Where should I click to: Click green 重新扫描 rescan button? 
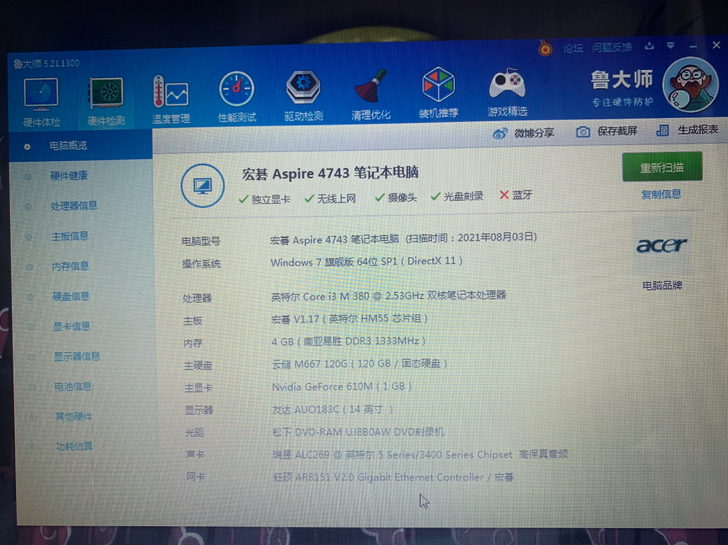662,167
